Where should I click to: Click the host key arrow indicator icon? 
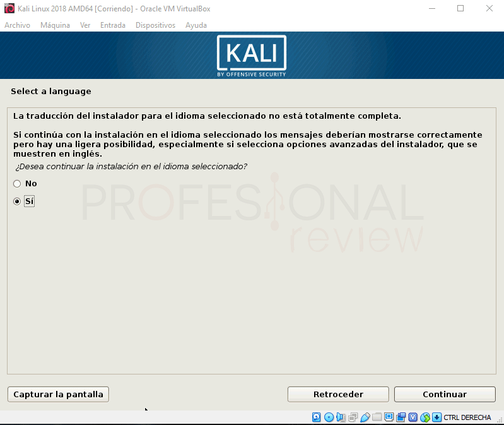[x=437, y=417]
